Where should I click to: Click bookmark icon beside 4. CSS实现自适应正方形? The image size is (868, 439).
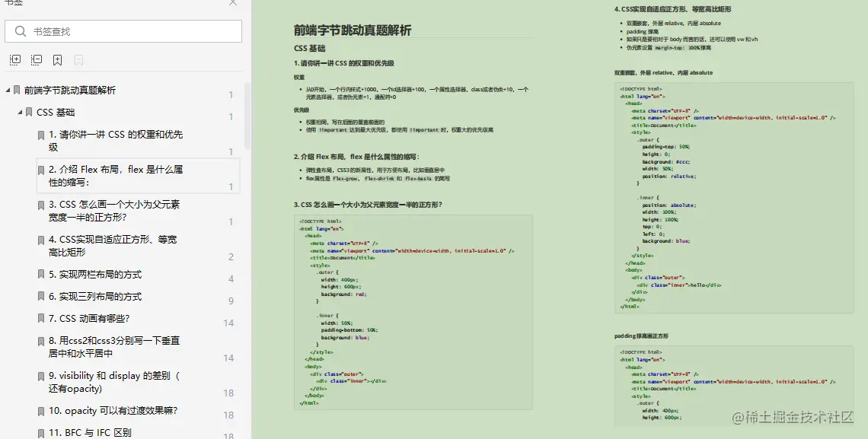click(x=41, y=240)
